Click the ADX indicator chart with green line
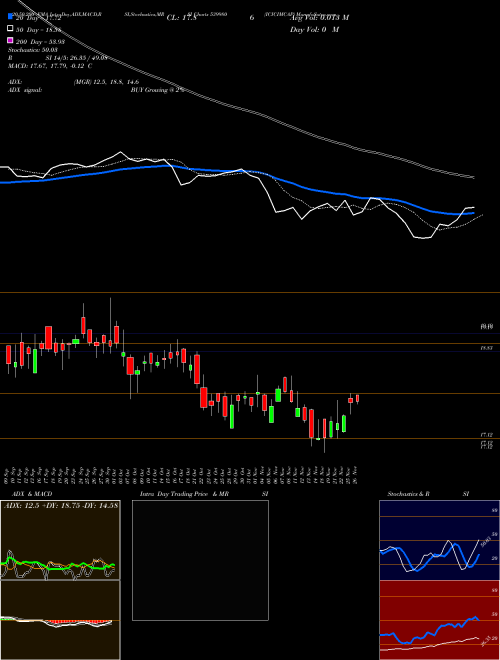This screenshot has width=500, height=660. click(x=60, y=540)
